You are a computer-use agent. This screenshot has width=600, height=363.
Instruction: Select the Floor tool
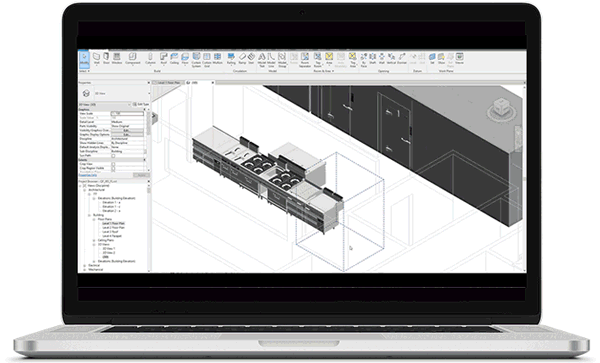point(185,58)
